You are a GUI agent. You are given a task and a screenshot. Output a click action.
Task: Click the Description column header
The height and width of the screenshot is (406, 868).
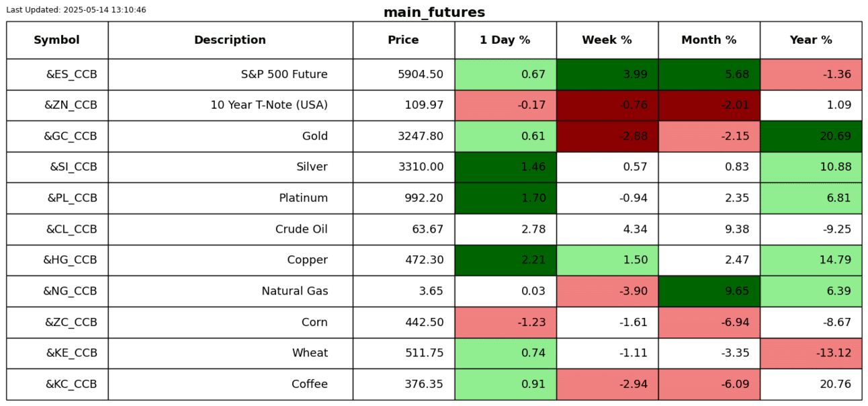[230, 40]
